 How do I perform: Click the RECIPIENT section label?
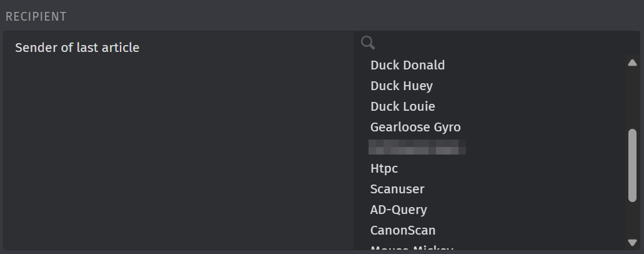click(x=36, y=17)
